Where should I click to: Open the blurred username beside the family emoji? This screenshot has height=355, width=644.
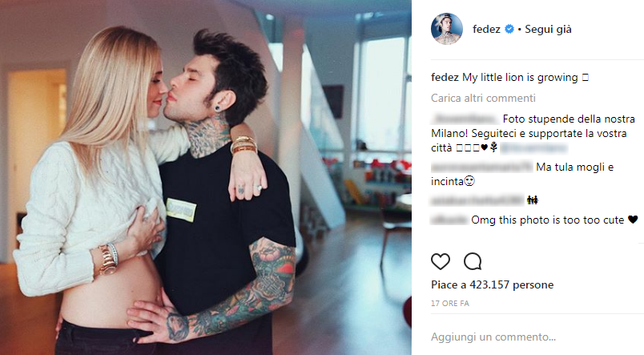pos(477,200)
